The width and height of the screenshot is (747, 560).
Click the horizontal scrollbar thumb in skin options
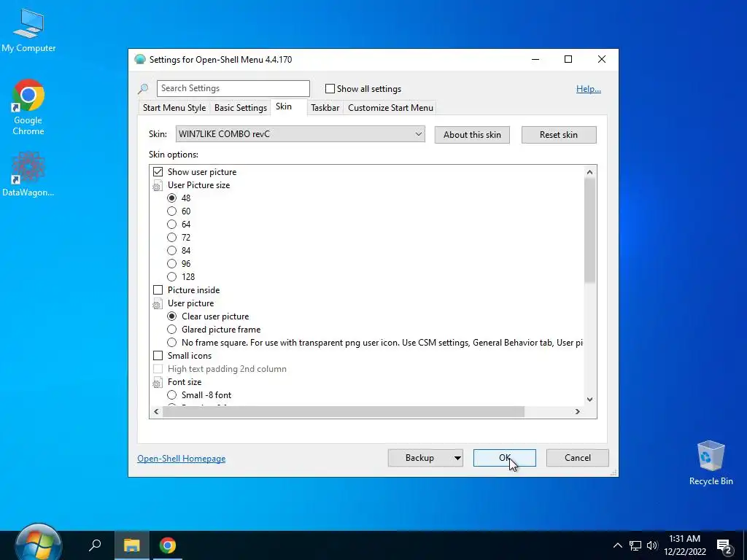(344, 412)
